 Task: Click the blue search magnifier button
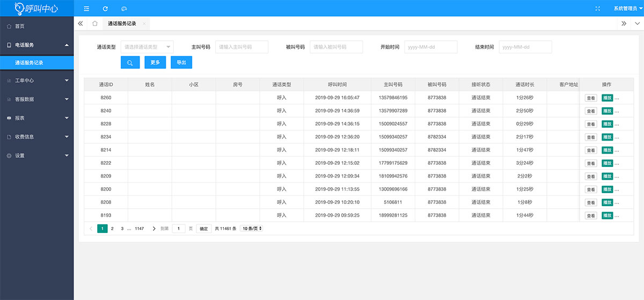pos(130,62)
